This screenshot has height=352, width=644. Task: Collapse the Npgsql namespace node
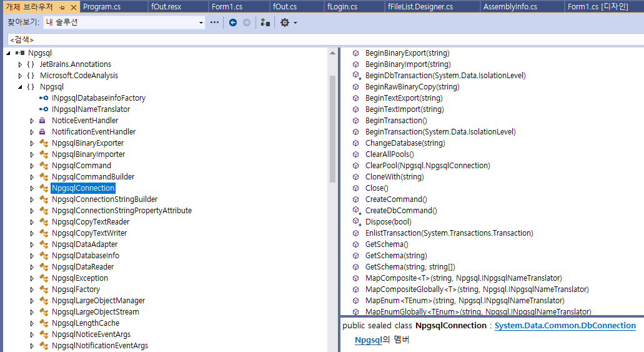click(20, 87)
